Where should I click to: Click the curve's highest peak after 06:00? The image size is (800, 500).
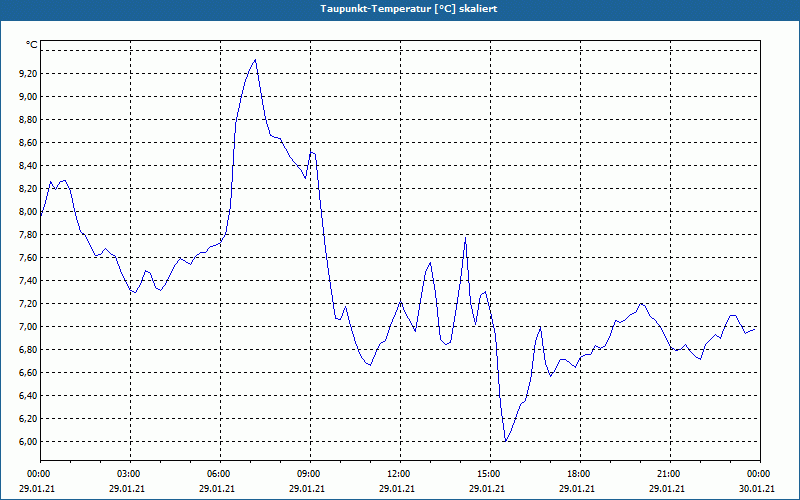[255, 60]
